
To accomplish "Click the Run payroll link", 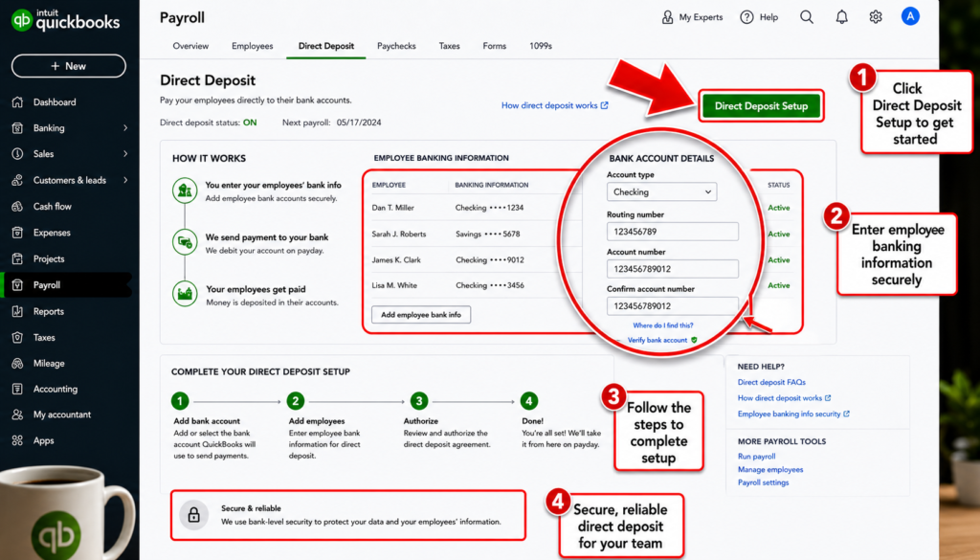I will (756, 457).
